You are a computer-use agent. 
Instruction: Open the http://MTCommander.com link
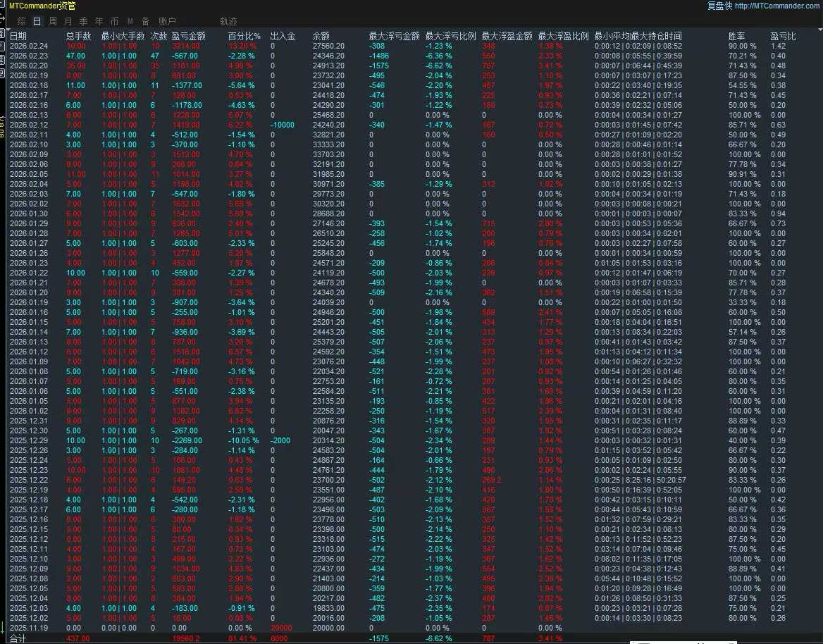778,6
